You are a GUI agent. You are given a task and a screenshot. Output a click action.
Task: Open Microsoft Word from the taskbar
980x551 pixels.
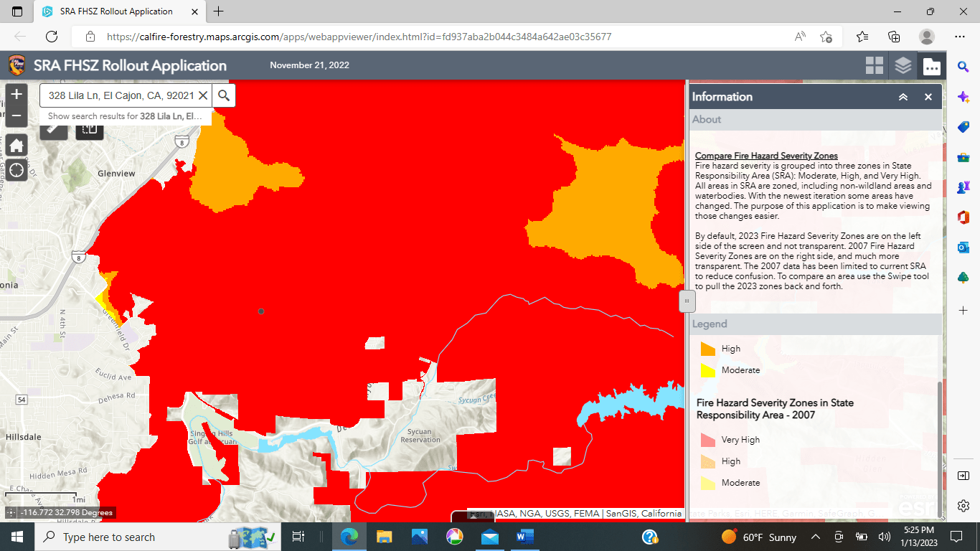point(524,537)
